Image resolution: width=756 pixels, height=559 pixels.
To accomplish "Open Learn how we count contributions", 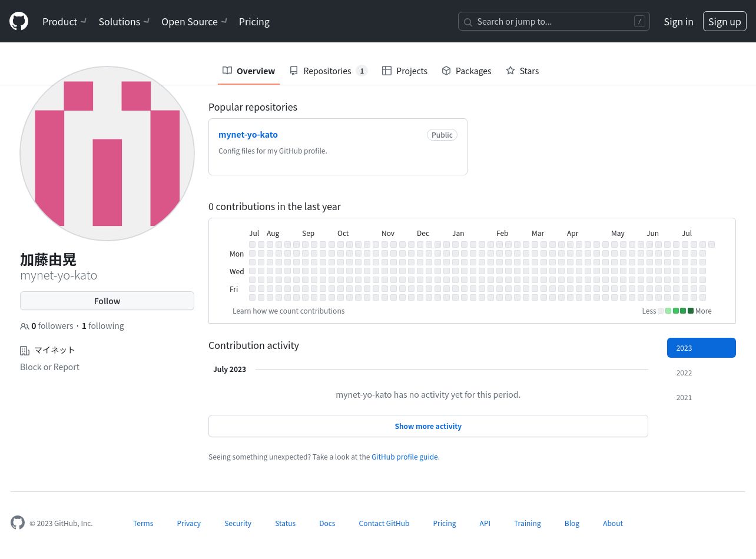I will pos(289,311).
